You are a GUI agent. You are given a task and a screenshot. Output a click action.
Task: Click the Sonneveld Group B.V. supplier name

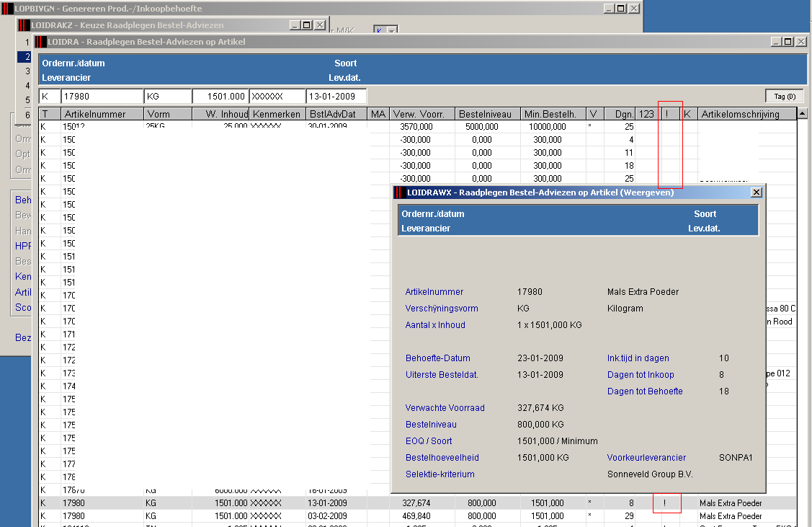(650, 474)
